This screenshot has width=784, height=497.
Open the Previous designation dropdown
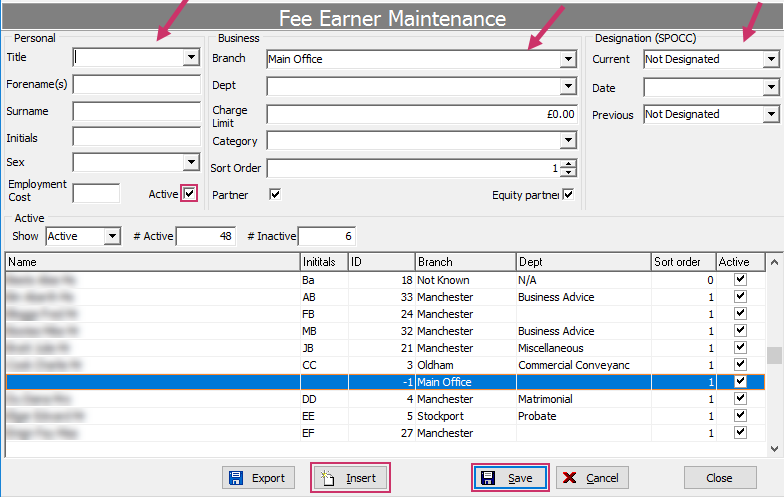click(x=771, y=114)
